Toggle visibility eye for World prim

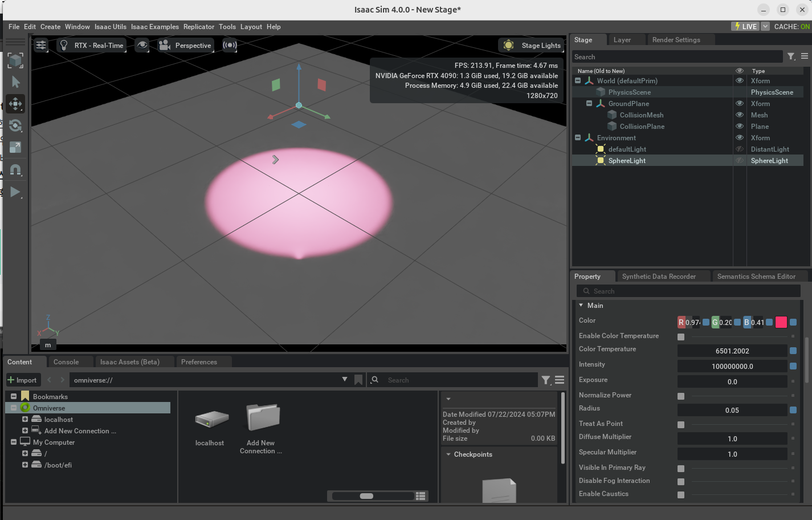(740, 81)
